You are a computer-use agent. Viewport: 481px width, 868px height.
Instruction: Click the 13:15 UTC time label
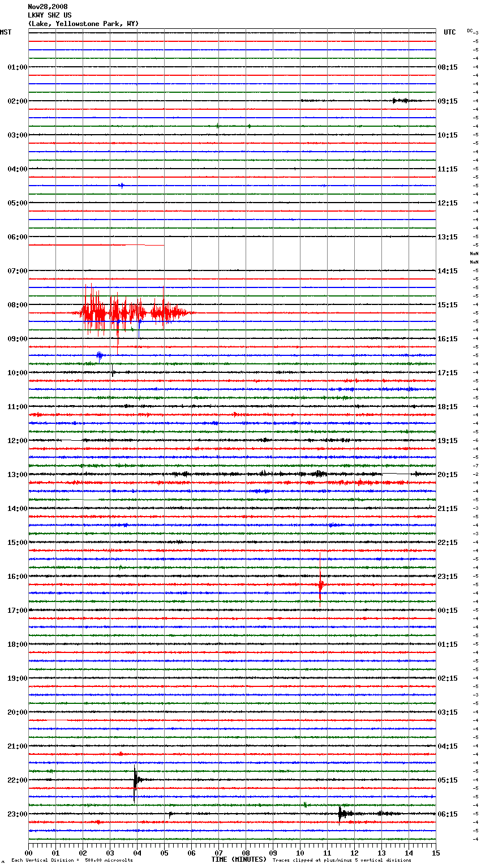[x=448, y=237]
